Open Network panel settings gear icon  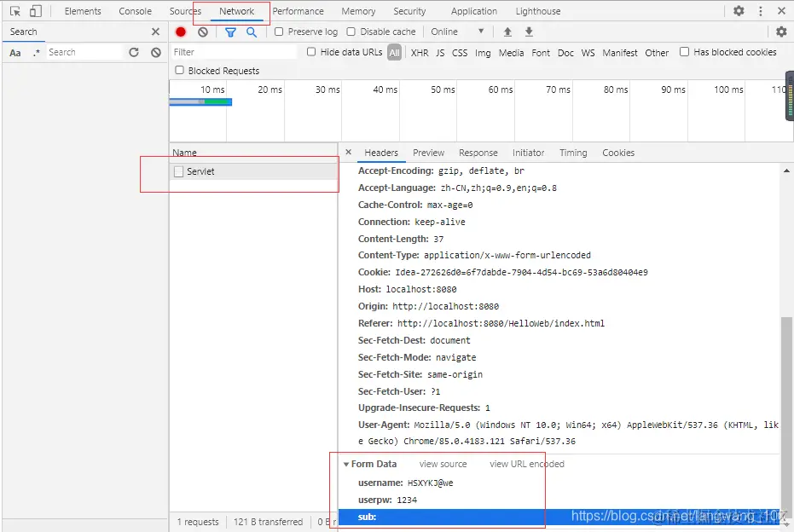(x=781, y=32)
